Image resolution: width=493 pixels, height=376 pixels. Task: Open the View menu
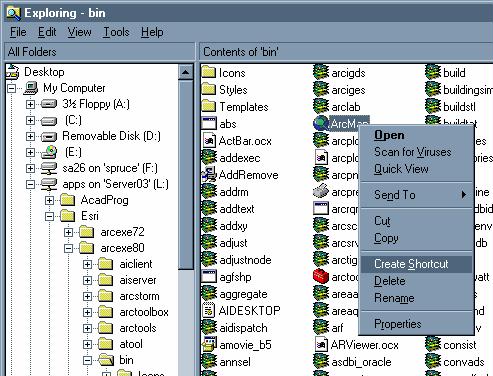click(x=79, y=32)
